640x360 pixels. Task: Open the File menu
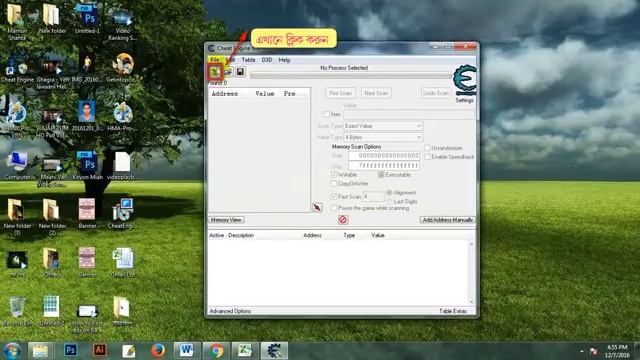click(x=215, y=60)
